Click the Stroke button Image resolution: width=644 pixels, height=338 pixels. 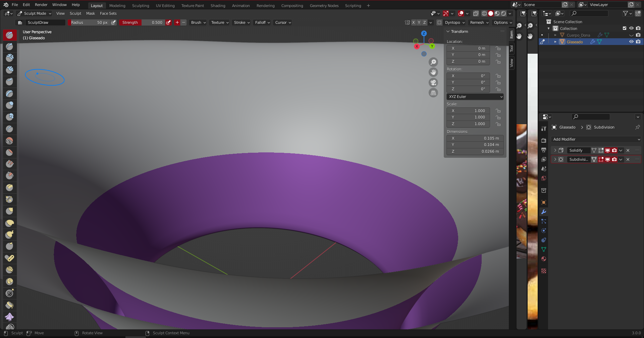click(x=242, y=22)
